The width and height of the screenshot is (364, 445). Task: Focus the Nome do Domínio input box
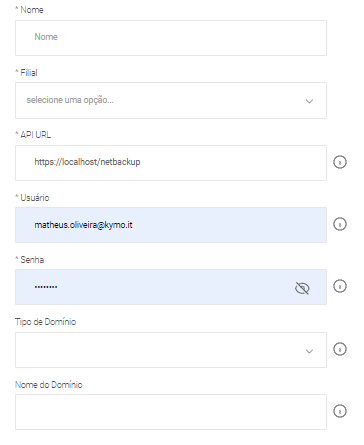coord(171,412)
